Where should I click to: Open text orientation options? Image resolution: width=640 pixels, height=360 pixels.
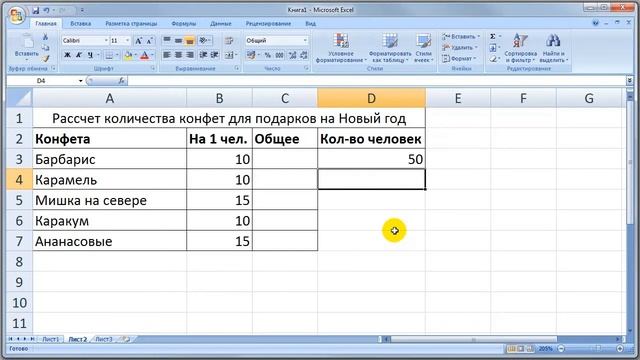click(x=204, y=40)
